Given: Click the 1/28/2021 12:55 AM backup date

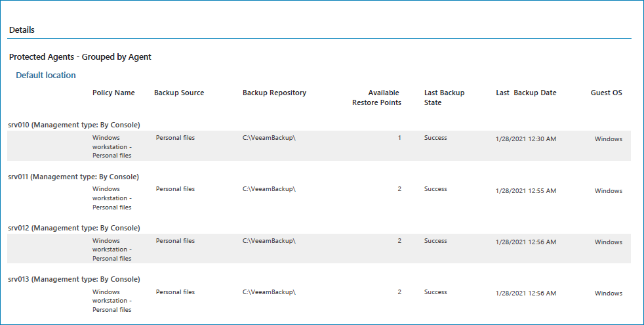Looking at the screenshot, I should tap(526, 191).
